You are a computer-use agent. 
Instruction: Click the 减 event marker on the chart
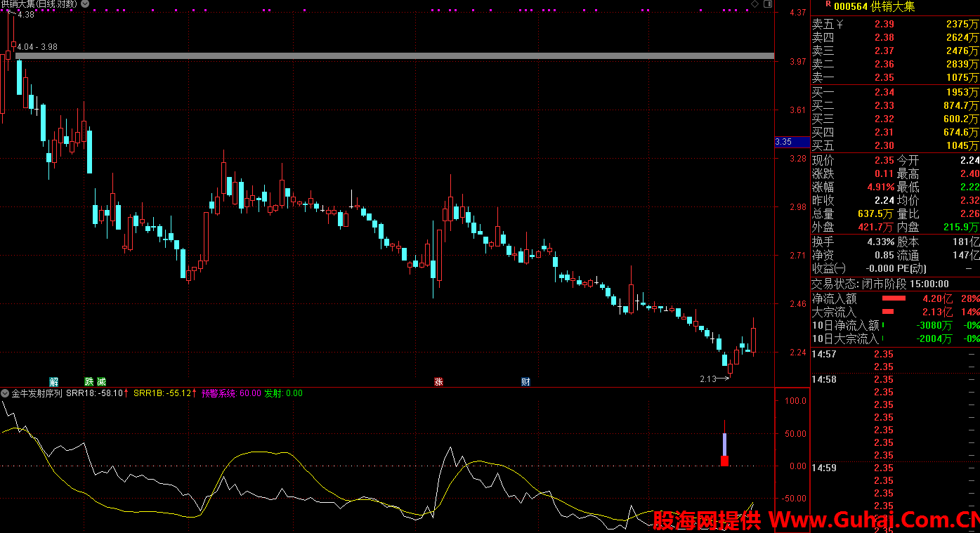(101, 382)
